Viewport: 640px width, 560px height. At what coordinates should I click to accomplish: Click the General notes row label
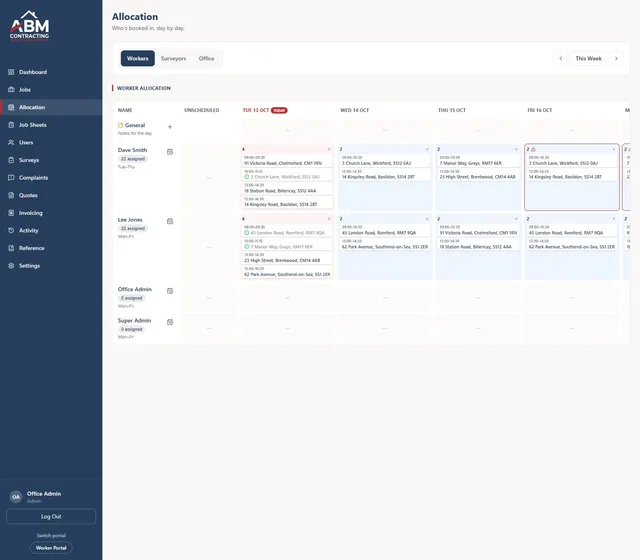tap(135, 125)
